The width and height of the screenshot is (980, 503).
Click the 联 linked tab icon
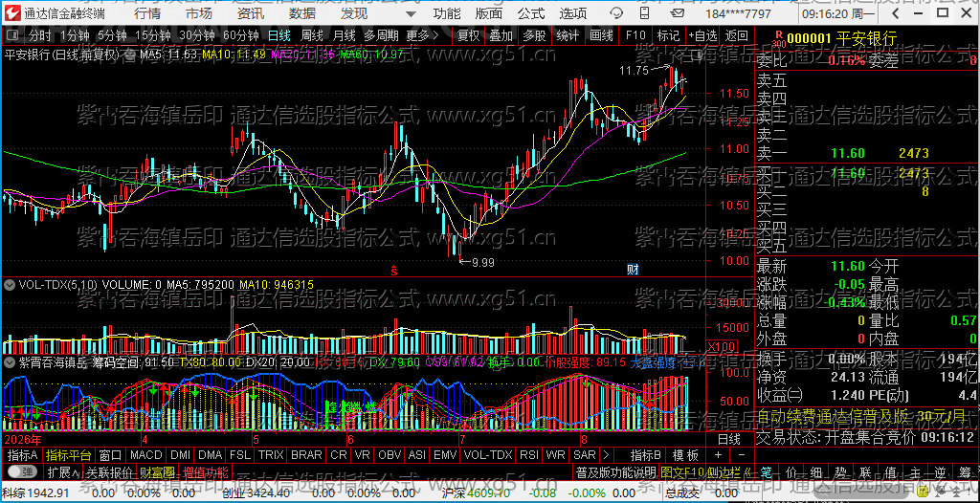[x=865, y=471]
